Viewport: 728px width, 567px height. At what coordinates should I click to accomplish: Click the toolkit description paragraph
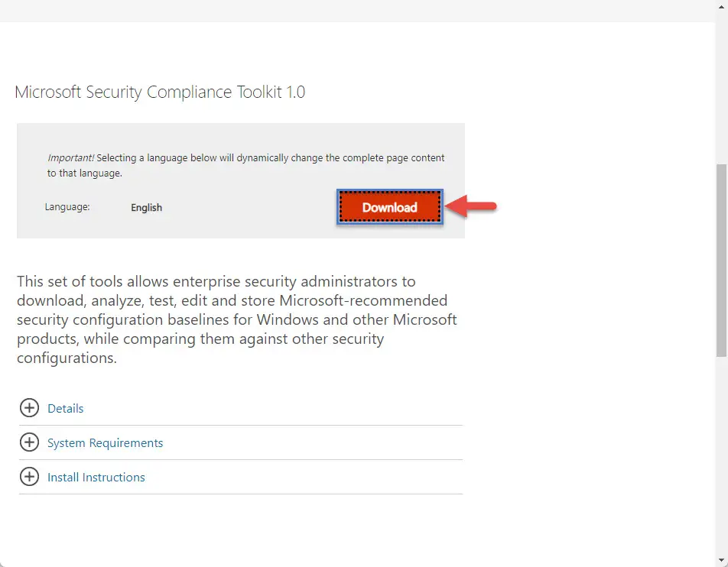[x=237, y=319]
